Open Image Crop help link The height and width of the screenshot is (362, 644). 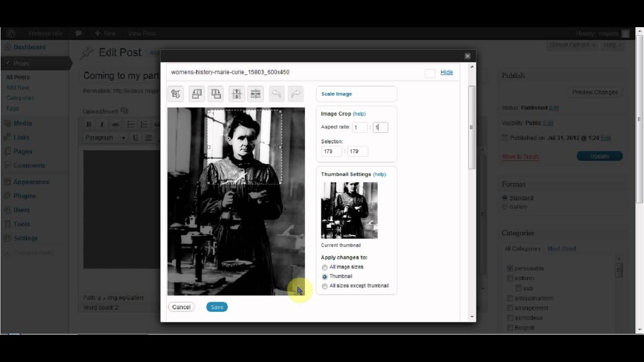pyautogui.click(x=359, y=114)
